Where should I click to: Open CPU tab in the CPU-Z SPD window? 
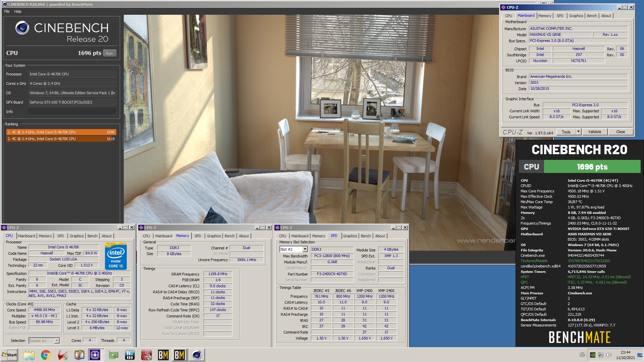point(282,236)
